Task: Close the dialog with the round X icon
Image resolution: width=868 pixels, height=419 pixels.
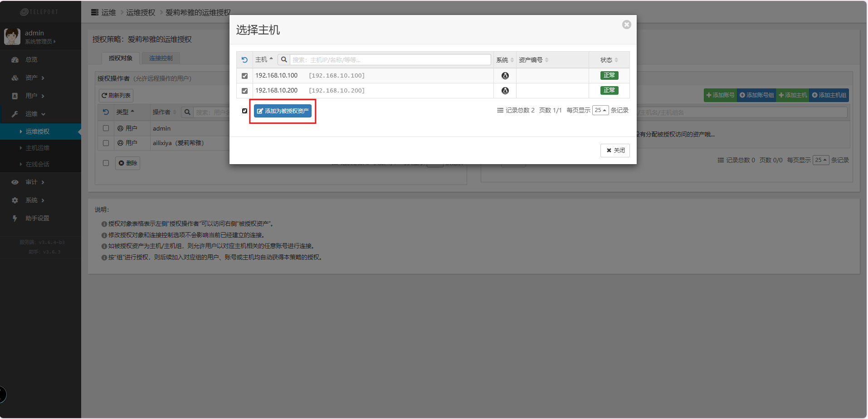Action: (x=626, y=24)
